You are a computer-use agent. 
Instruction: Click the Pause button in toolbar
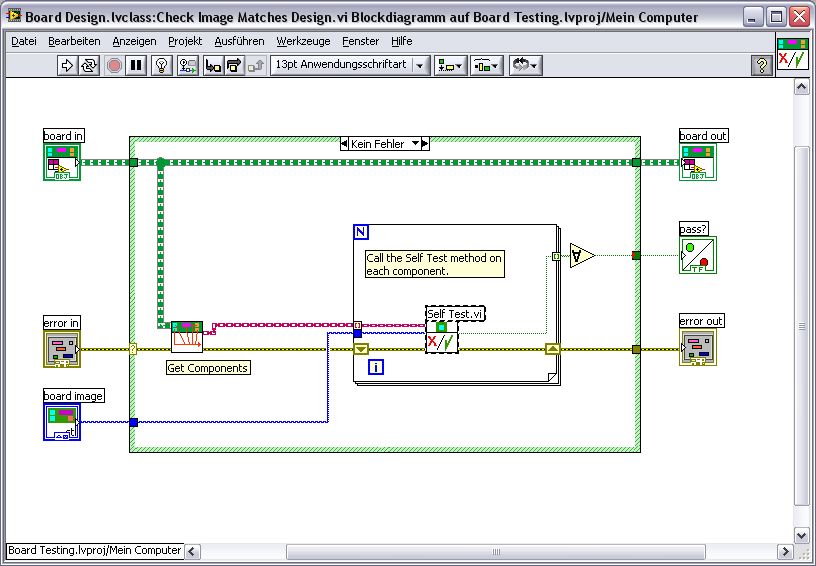[x=136, y=66]
